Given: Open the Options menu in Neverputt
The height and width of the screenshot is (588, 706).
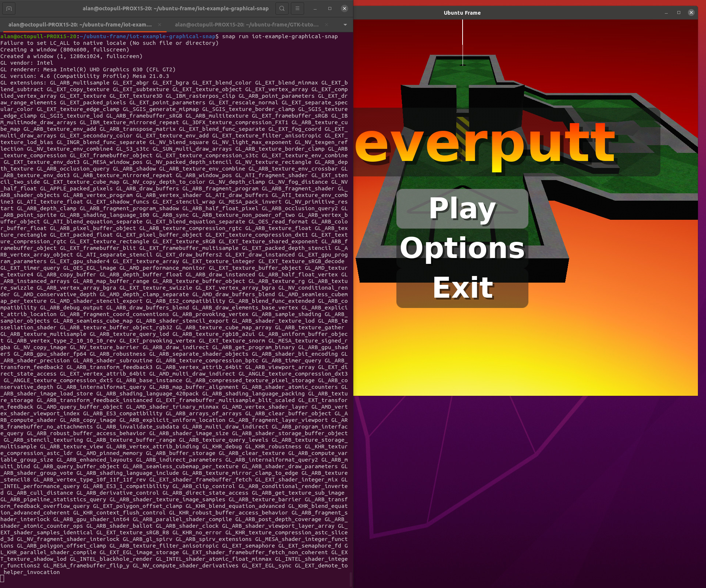Looking at the screenshot, I should click(462, 248).
